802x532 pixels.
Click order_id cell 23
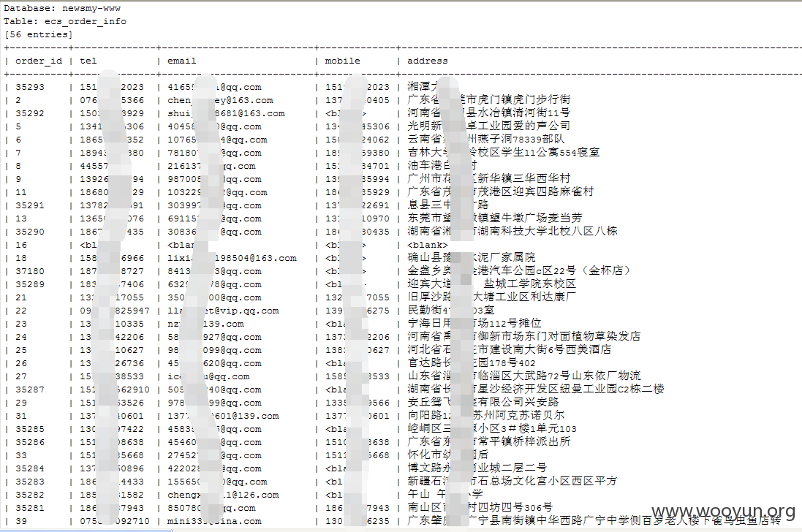pyautogui.click(x=21, y=324)
